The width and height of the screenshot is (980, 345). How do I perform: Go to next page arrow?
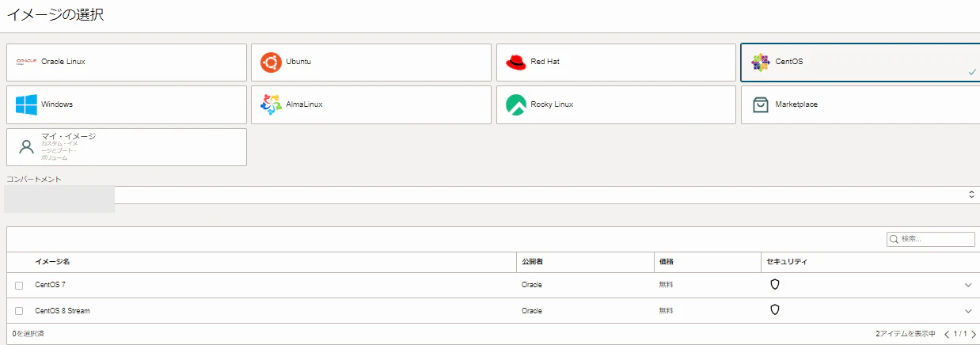click(x=974, y=335)
